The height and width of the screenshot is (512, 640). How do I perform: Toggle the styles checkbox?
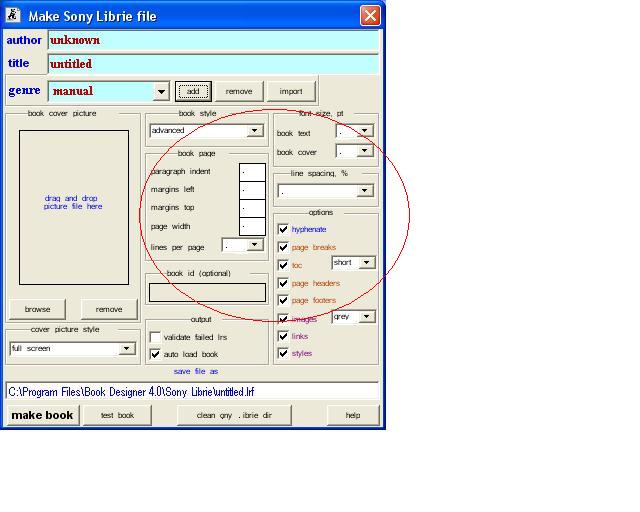(x=283, y=353)
